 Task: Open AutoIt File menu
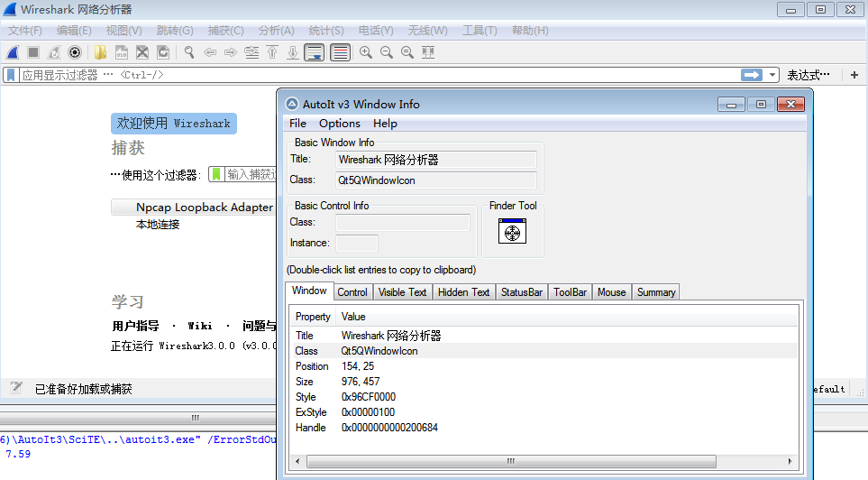297,123
